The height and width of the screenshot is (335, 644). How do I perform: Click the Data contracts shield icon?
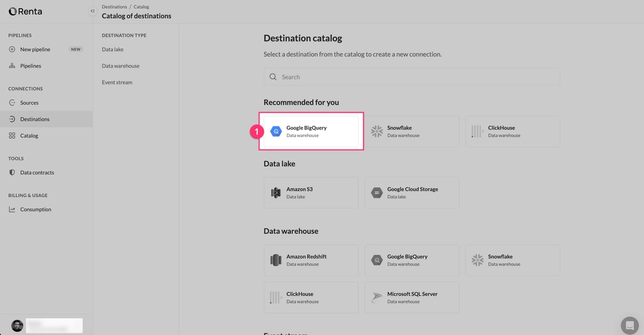pyautogui.click(x=12, y=172)
